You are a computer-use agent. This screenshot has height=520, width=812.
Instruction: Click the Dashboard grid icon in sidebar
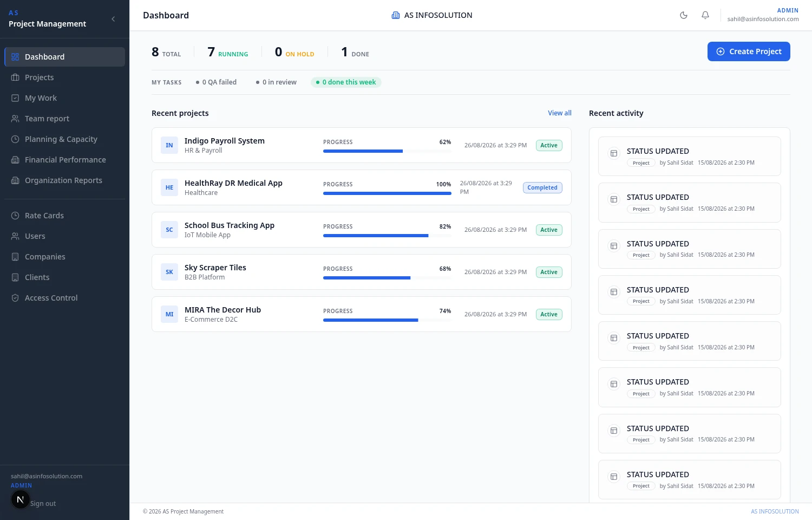15,57
